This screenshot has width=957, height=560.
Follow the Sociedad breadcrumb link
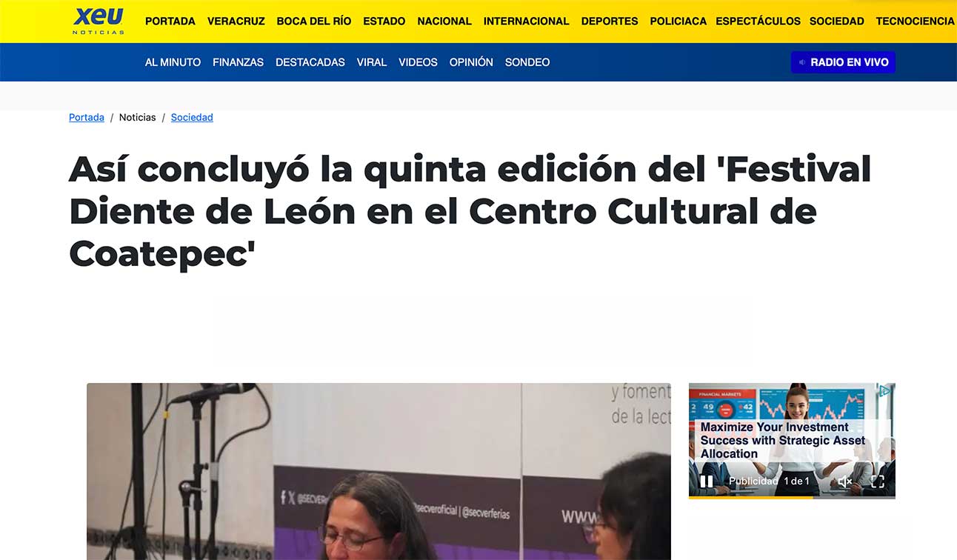192,117
